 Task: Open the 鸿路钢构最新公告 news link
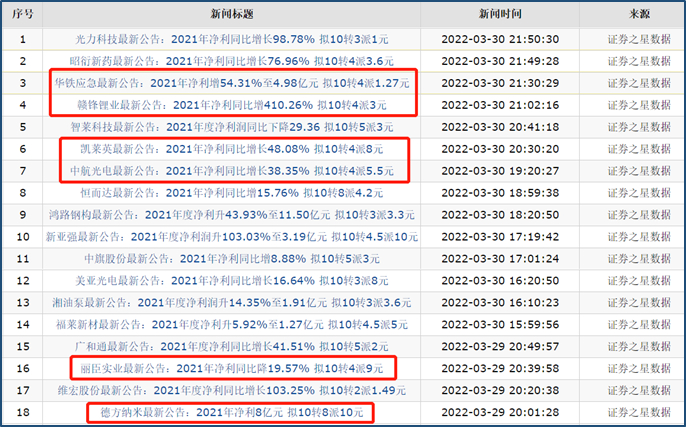click(x=232, y=215)
